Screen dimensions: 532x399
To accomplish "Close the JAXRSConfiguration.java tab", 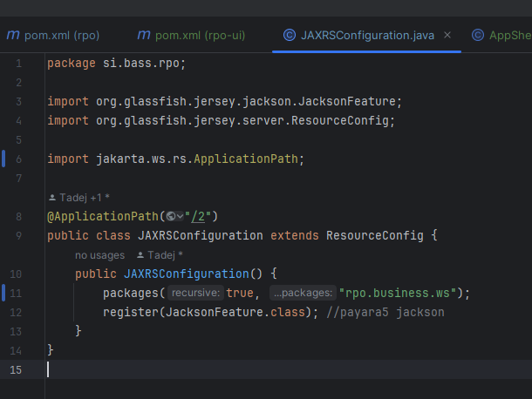I will tap(447, 36).
